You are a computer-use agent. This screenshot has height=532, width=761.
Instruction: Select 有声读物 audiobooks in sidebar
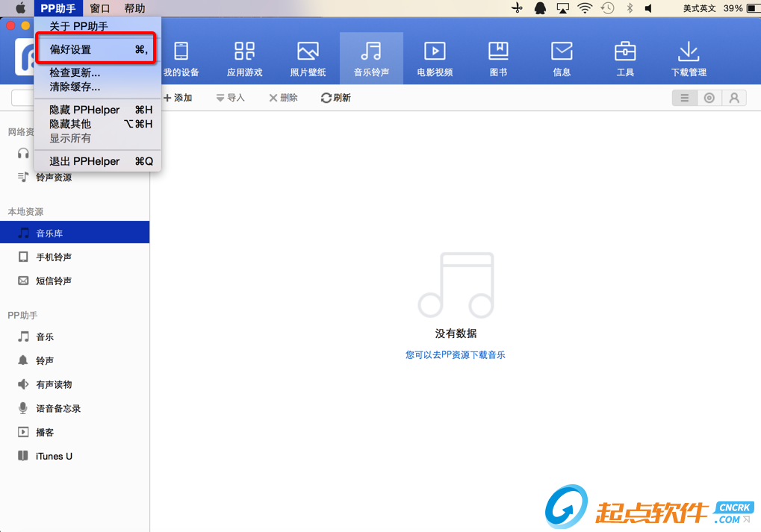[x=75, y=384]
